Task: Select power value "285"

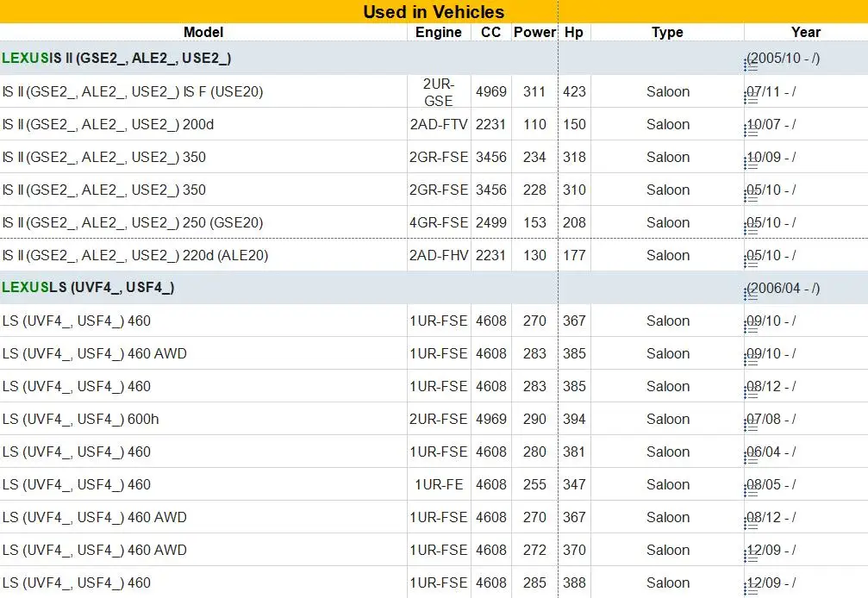Action: (534, 583)
